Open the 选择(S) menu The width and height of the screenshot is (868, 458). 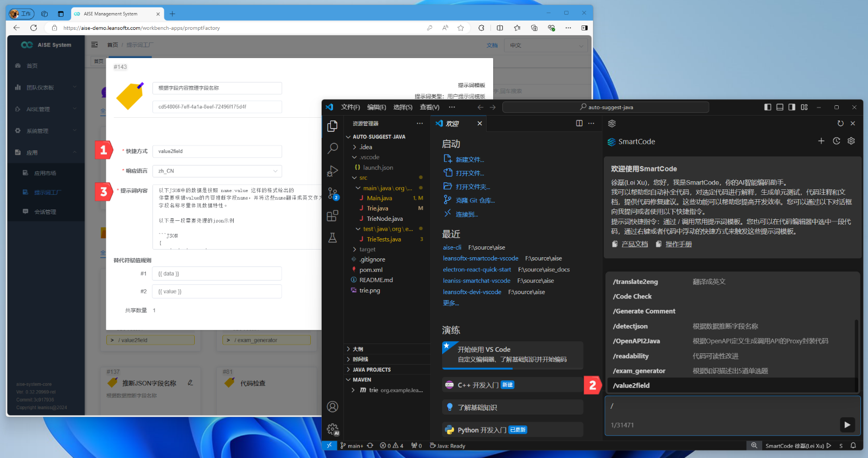403,107
